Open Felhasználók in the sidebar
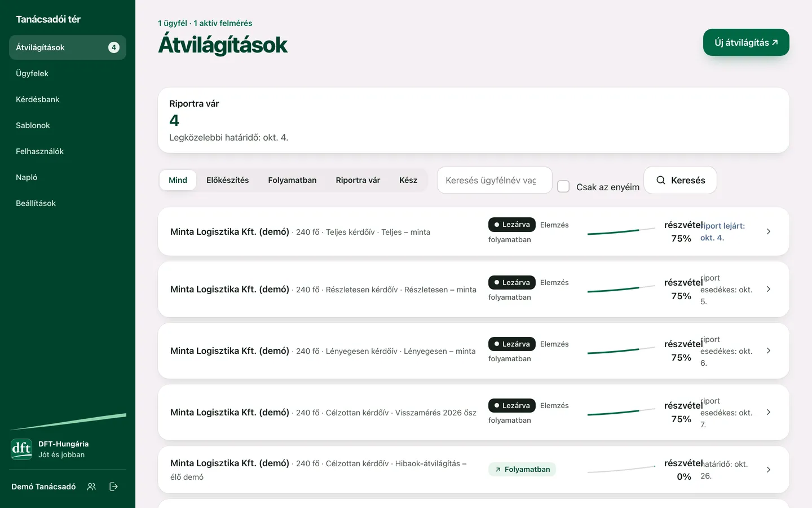This screenshot has width=812, height=508. pos(68,151)
